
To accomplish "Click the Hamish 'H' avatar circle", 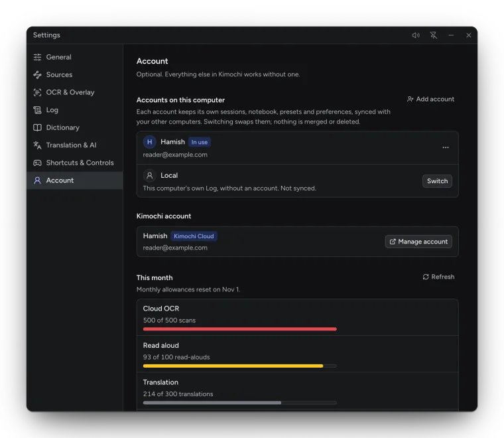I will point(149,142).
